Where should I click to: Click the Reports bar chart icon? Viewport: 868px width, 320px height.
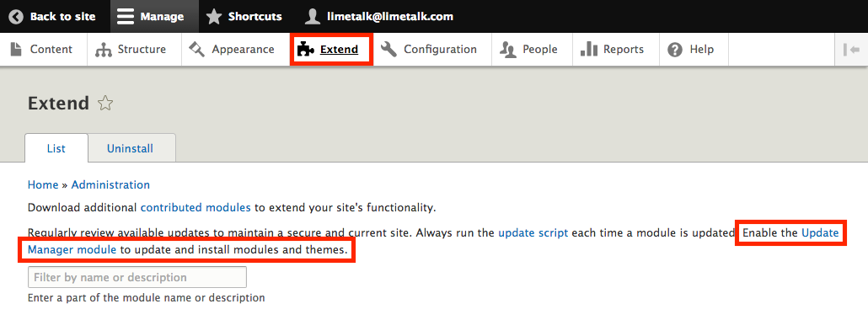point(588,50)
